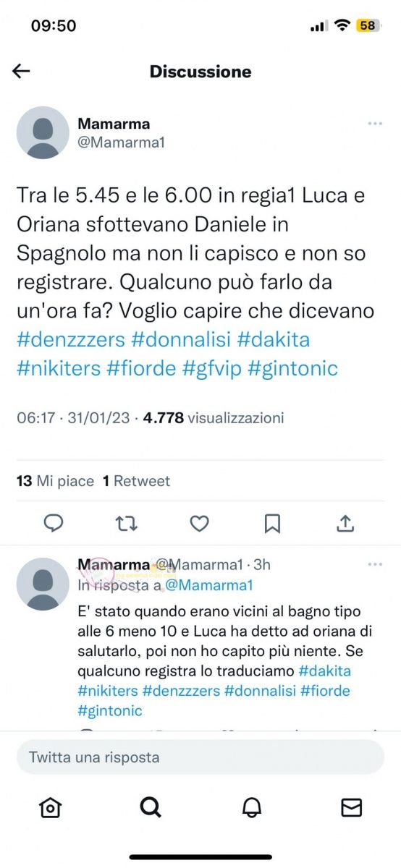Open the three-dot menu on the reply tweet
Screen dimensions: 401x868
coord(374,564)
